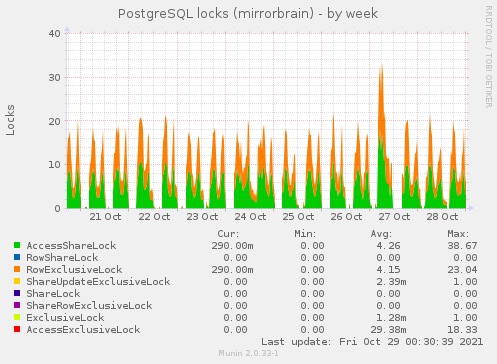Image resolution: width=497 pixels, height=364 pixels.
Task: Click the Munin 2.0.33-1 version footer
Action: [x=248, y=353]
